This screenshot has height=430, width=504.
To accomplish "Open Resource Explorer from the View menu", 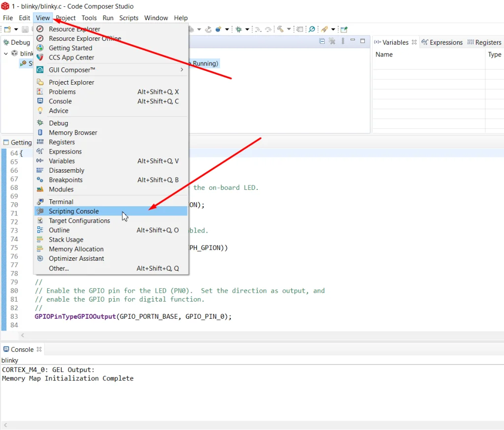I will 111,29.
